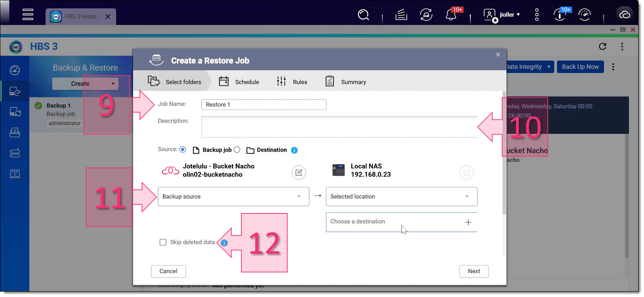This screenshot has height=297, width=644.
Task: Go to the Summary step
Action: [x=345, y=82]
